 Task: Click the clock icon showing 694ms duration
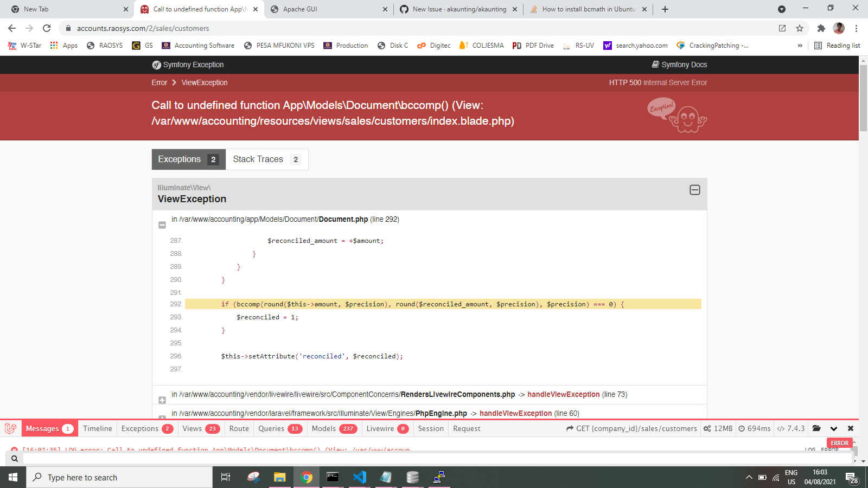[x=741, y=428]
